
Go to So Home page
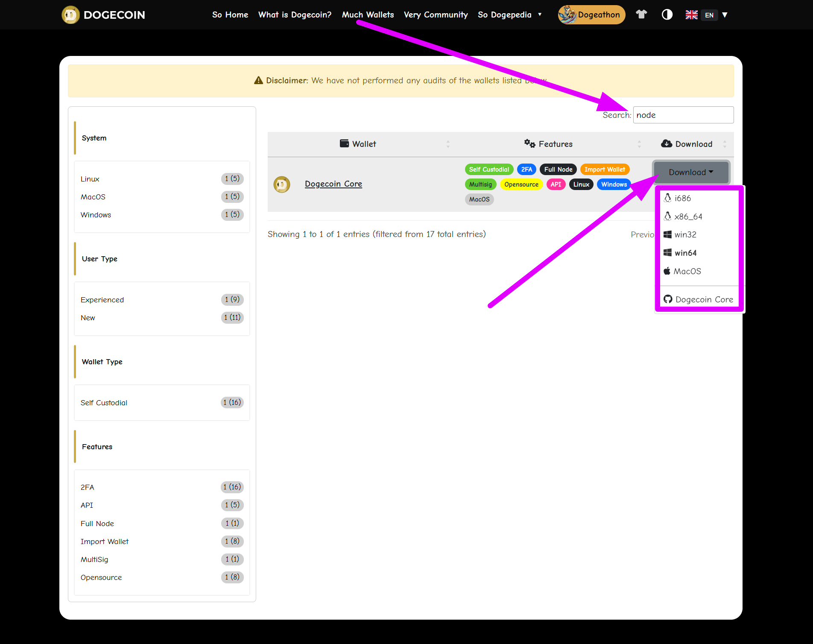point(230,15)
